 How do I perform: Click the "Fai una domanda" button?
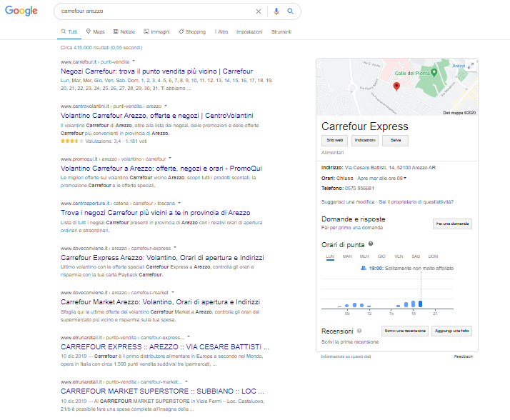pyautogui.click(x=452, y=224)
